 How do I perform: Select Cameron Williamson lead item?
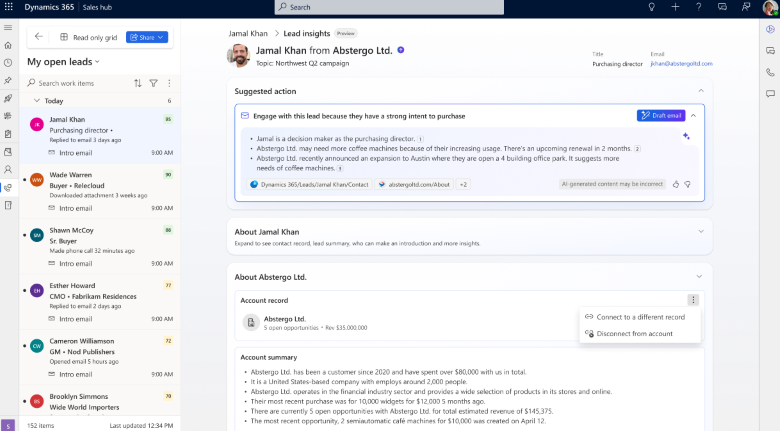tap(99, 357)
